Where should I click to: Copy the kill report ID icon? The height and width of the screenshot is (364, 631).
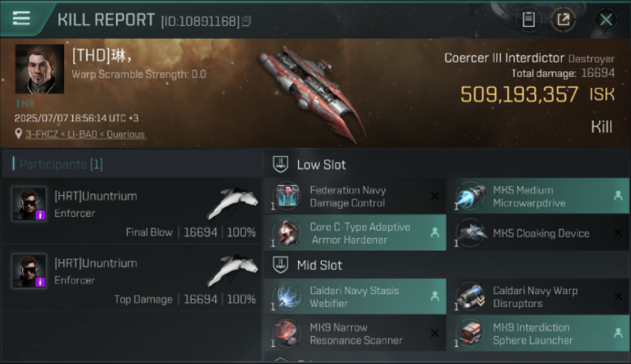(247, 21)
